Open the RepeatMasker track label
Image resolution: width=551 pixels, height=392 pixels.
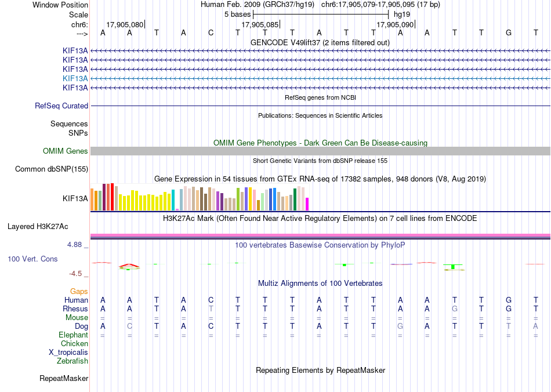(64, 378)
